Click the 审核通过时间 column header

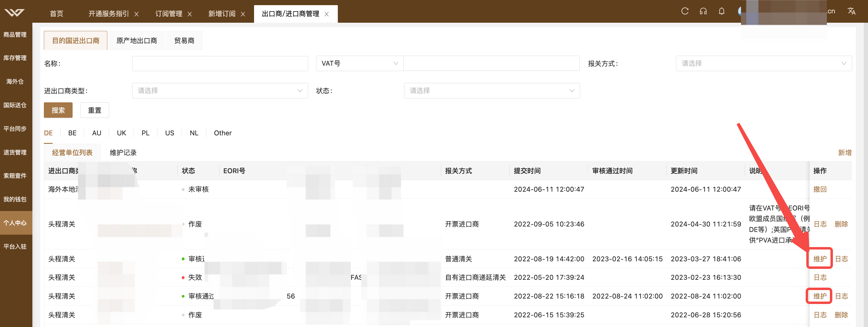[612, 171]
